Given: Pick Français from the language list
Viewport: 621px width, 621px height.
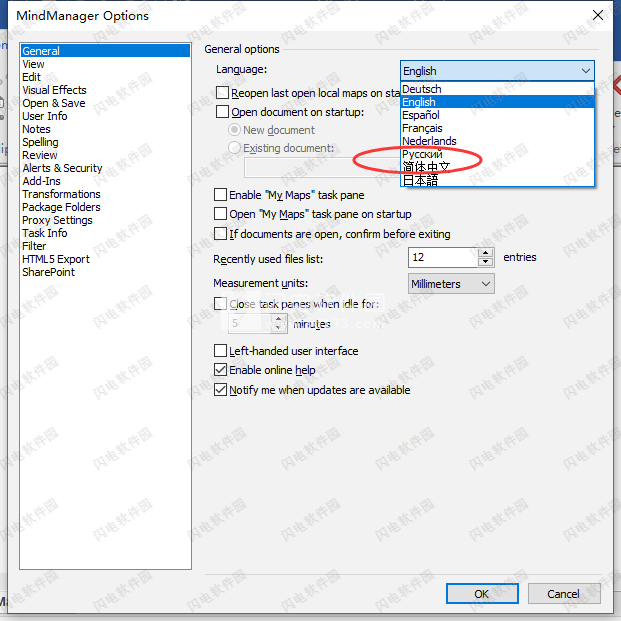Looking at the screenshot, I should (x=497, y=128).
